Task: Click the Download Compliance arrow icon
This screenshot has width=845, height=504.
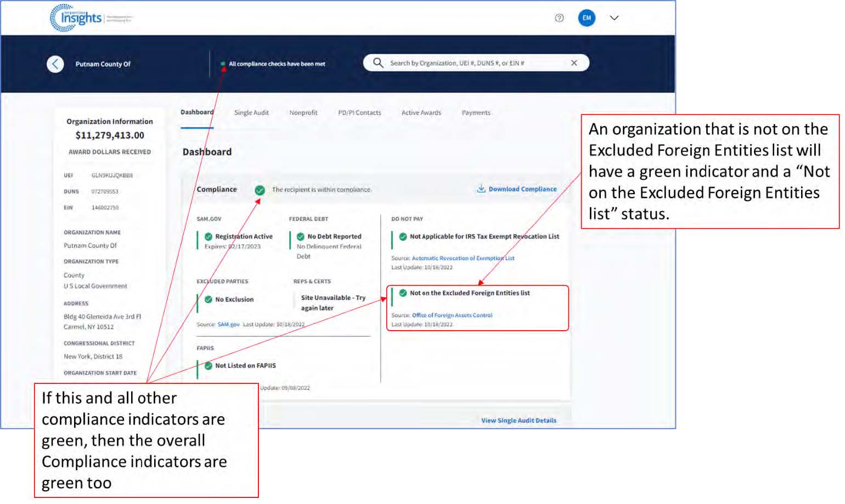Action: pyautogui.click(x=481, y=189)
